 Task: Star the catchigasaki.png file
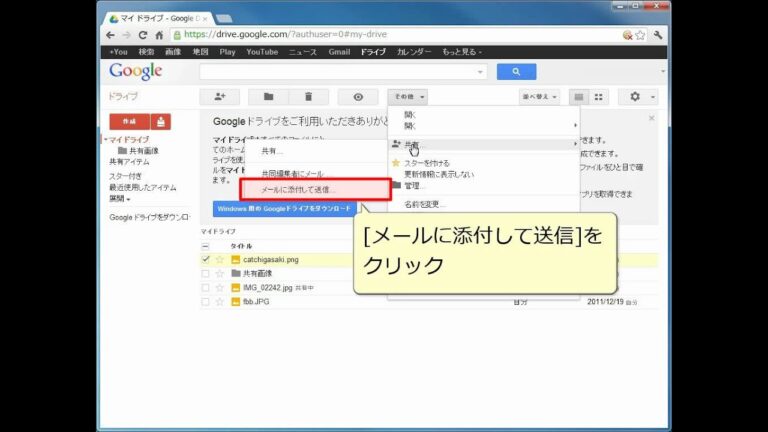(x=220, y=260)
